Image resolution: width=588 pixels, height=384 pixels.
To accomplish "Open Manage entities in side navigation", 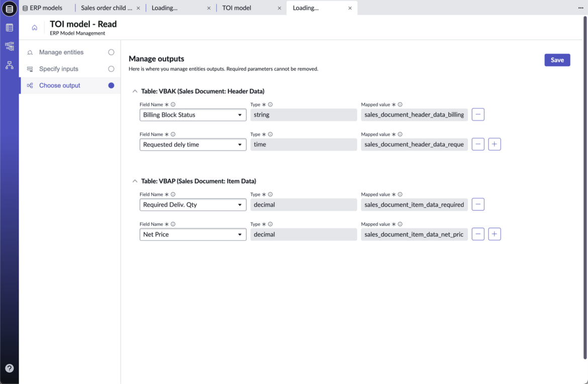I will point(61,52).
